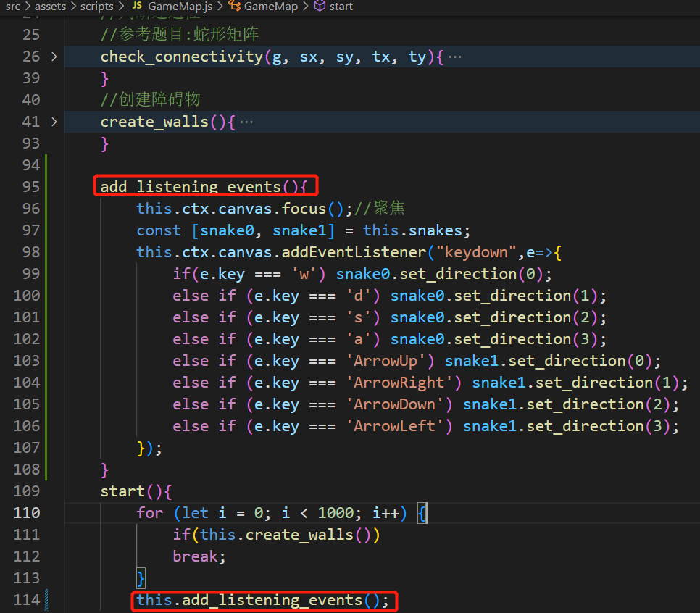Expand folded create_walls function at line 41
The width and height of the screenshot is (700, 613).
(x=54, y=122)
